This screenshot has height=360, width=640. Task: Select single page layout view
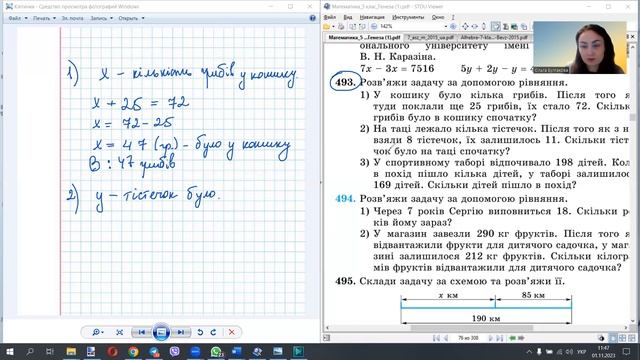tap(613, 338)
